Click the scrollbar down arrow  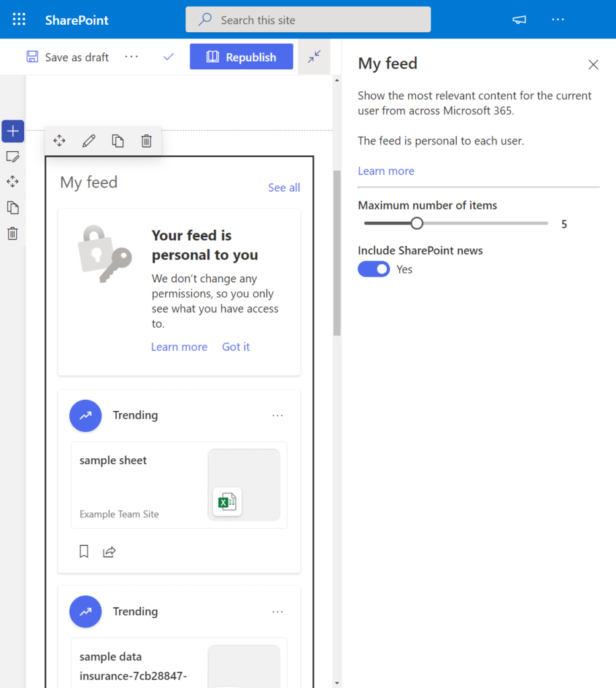pos(337,683)
